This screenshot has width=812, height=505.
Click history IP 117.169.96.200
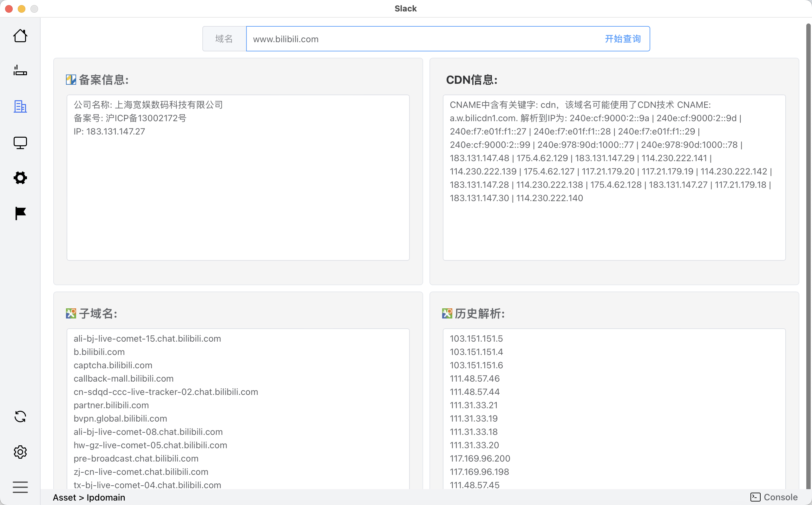480,458
